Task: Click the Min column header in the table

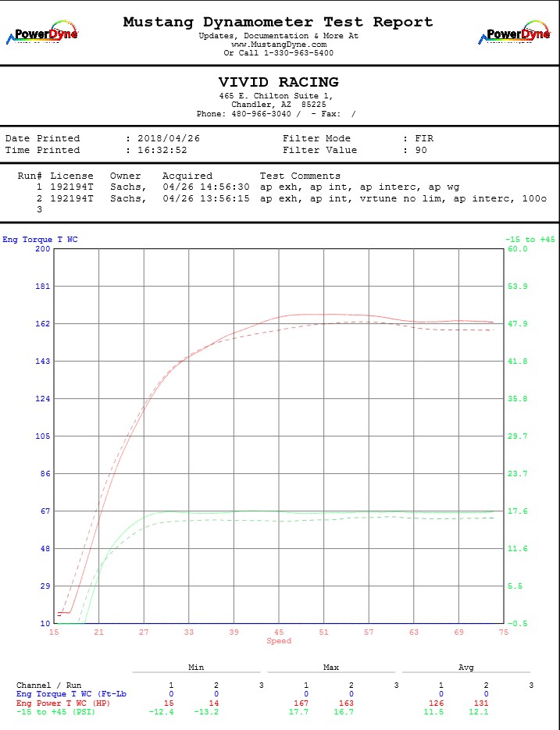Action: [196, 668]
